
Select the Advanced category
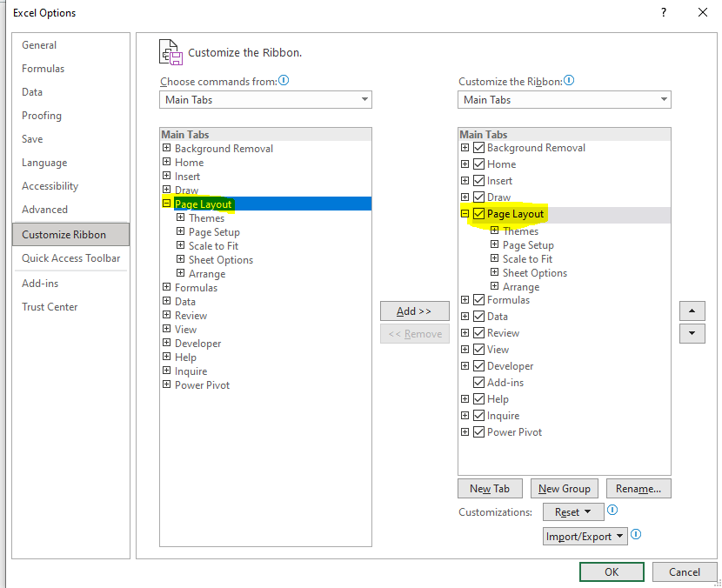44,210
